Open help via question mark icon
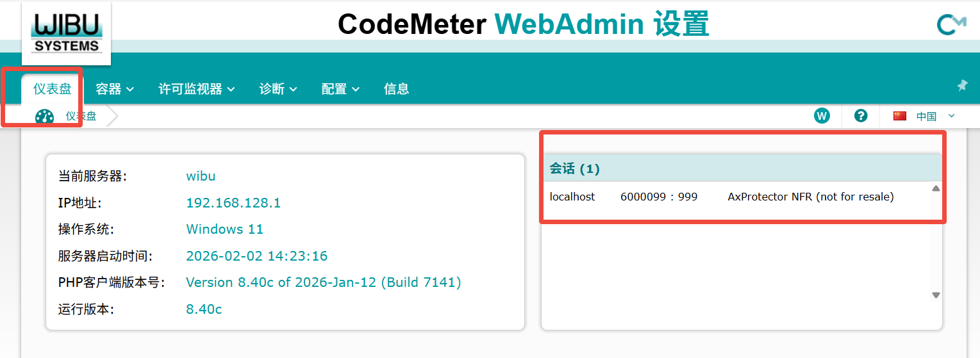Screen dimensions: 980x358 [x=861, y=116]
